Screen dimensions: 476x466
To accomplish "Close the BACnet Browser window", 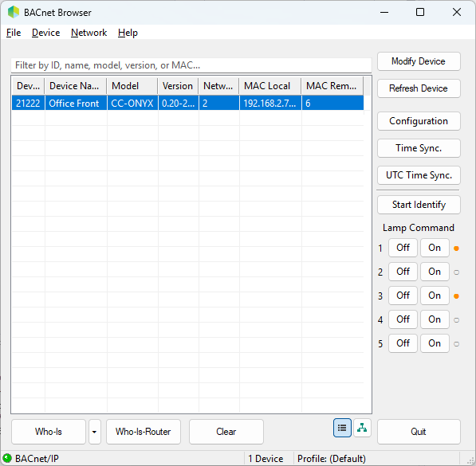I will tap(457, 13).
